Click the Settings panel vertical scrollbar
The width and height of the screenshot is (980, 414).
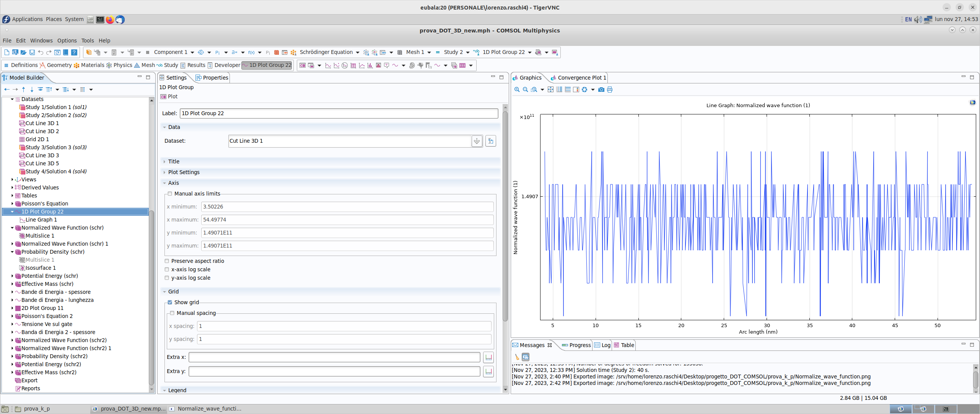[505, 214]
